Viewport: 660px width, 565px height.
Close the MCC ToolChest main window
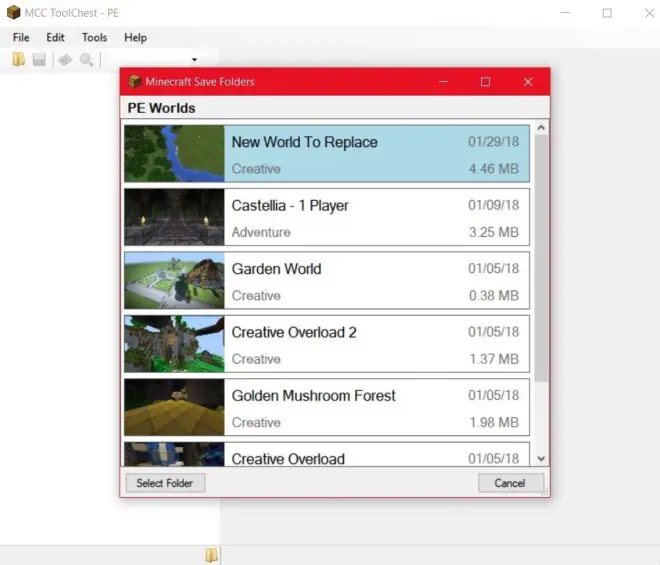click(649, 13)
